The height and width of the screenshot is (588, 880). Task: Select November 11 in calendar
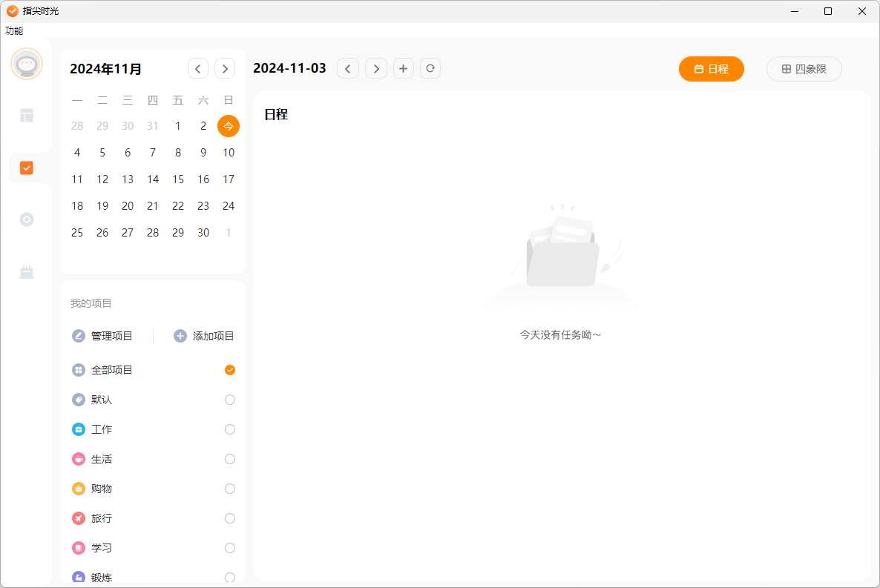[77, 179]
